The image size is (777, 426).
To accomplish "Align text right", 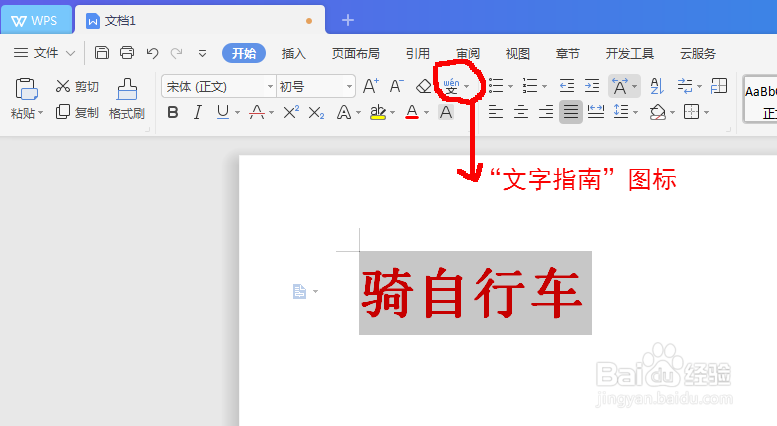I will 546,112.
